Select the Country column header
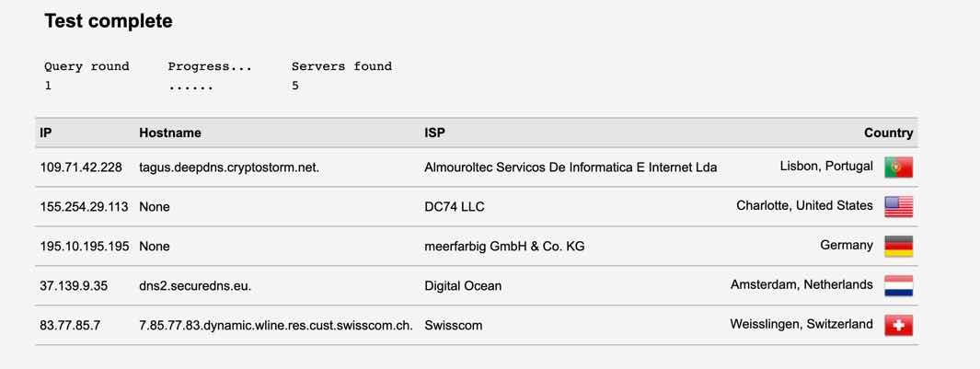The width and height of the screenshot is (980, 369). coord(888,133)
